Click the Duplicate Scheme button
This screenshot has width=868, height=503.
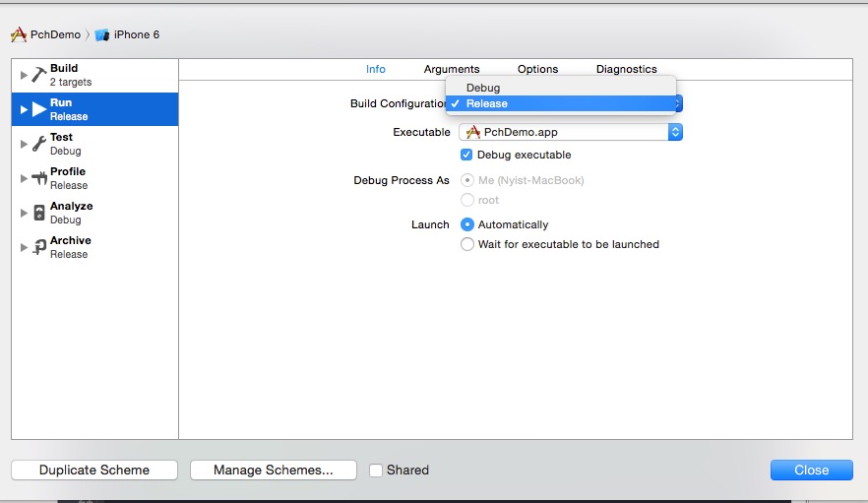coord(94,471)
